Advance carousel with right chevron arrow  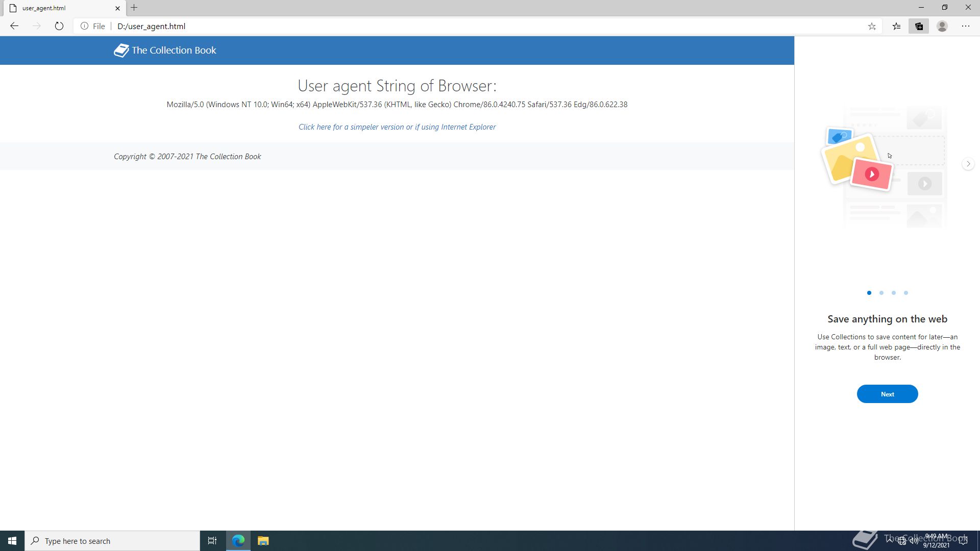coord(968,164)
